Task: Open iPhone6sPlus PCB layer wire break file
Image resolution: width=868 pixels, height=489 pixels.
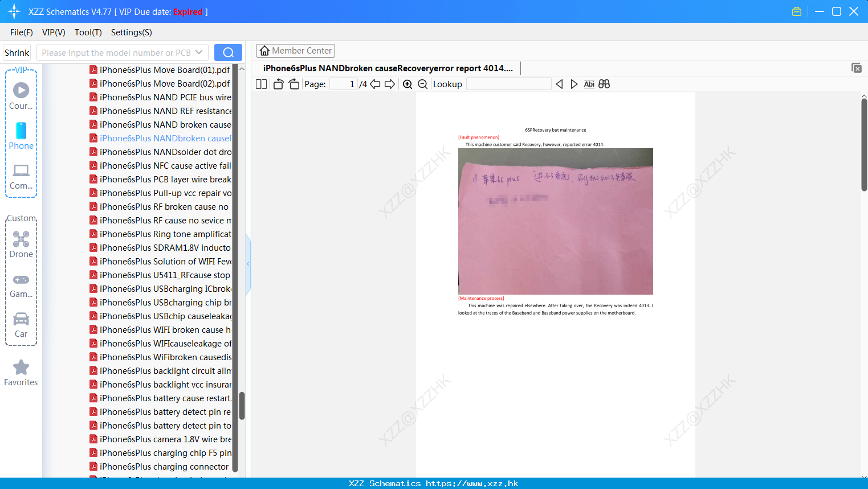Action: click(160, 180)
